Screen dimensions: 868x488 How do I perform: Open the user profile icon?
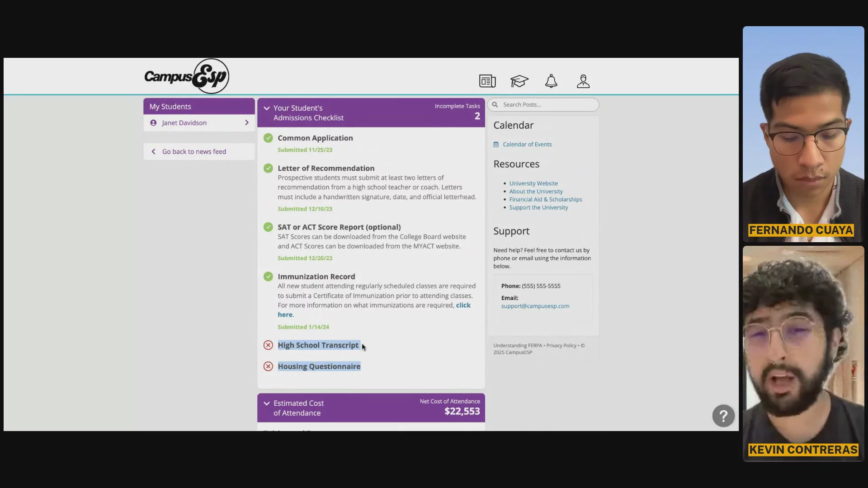[x=583, y=81]
